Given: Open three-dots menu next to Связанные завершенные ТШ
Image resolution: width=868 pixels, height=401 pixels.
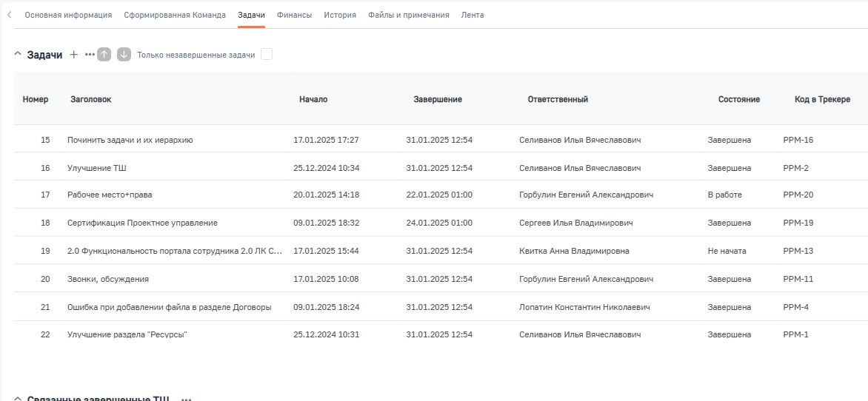Looking at the screenshot, I should 186,399.
